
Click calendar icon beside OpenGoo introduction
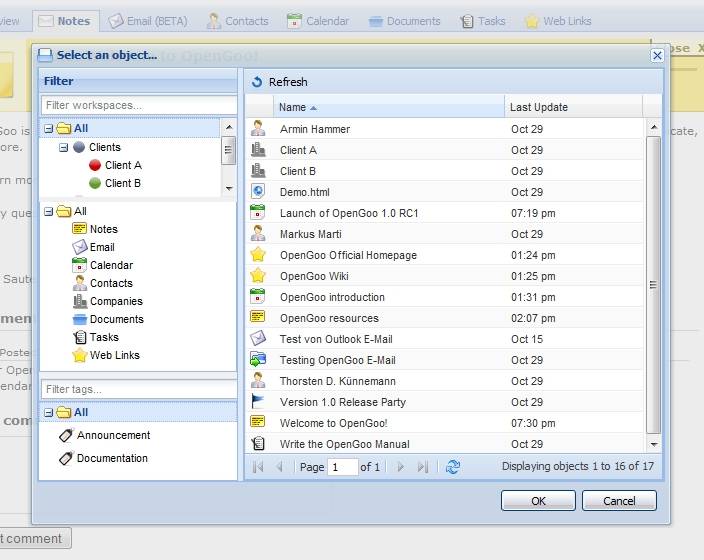(258, 296)
